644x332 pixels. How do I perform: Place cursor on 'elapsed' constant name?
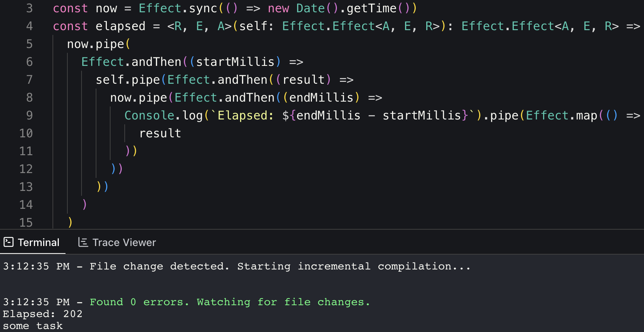120,26
